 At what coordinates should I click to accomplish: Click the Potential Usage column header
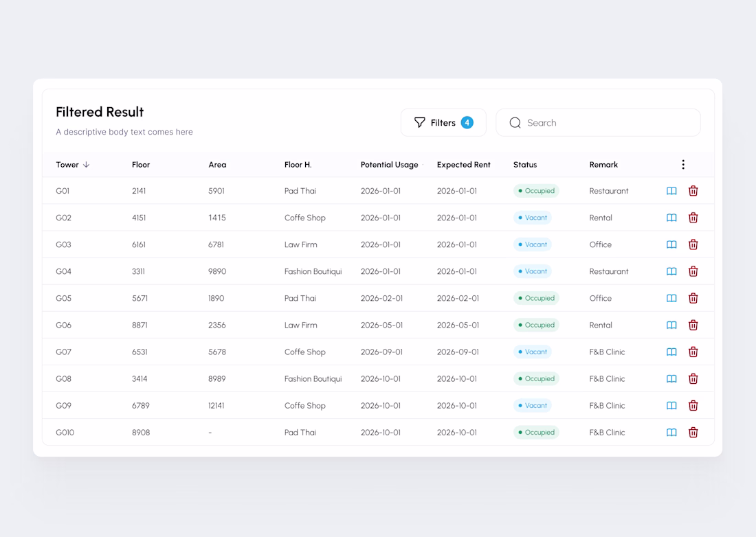tap(390, 165)
